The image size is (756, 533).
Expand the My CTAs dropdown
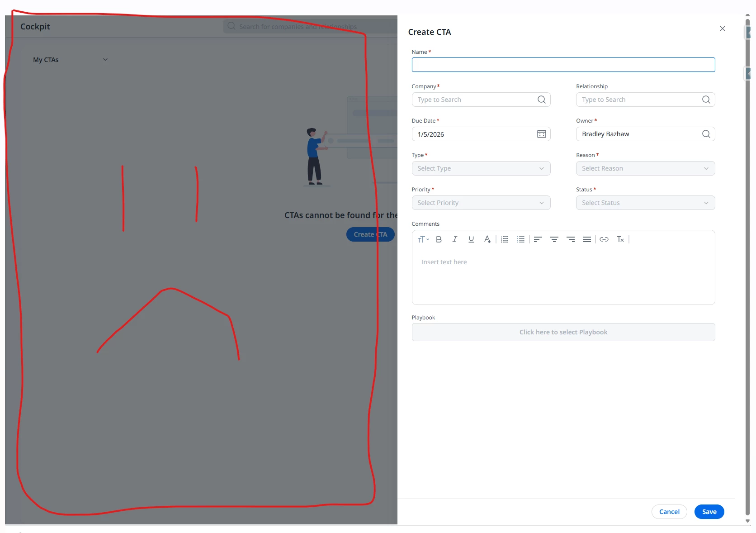[x=70, y=60]
